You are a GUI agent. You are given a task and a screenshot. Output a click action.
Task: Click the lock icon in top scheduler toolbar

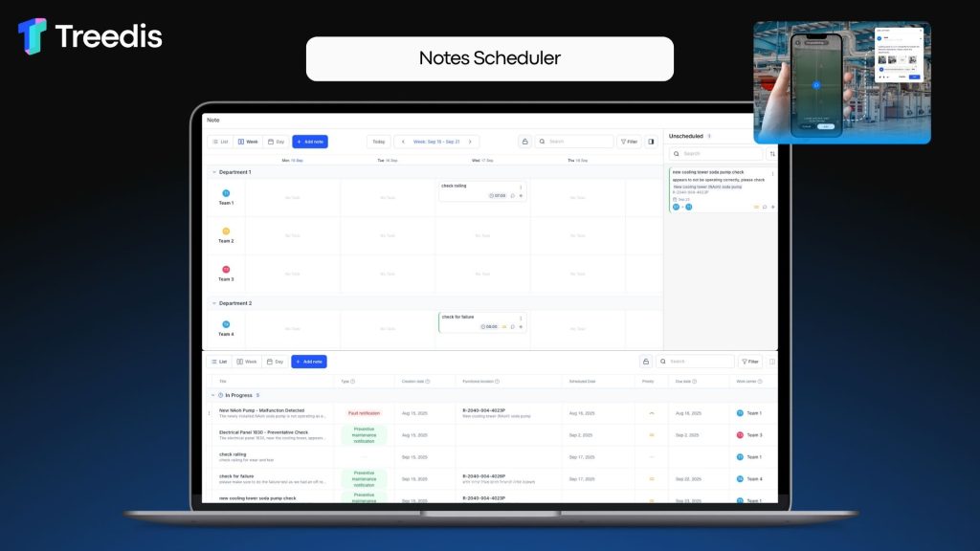point(524,142)
